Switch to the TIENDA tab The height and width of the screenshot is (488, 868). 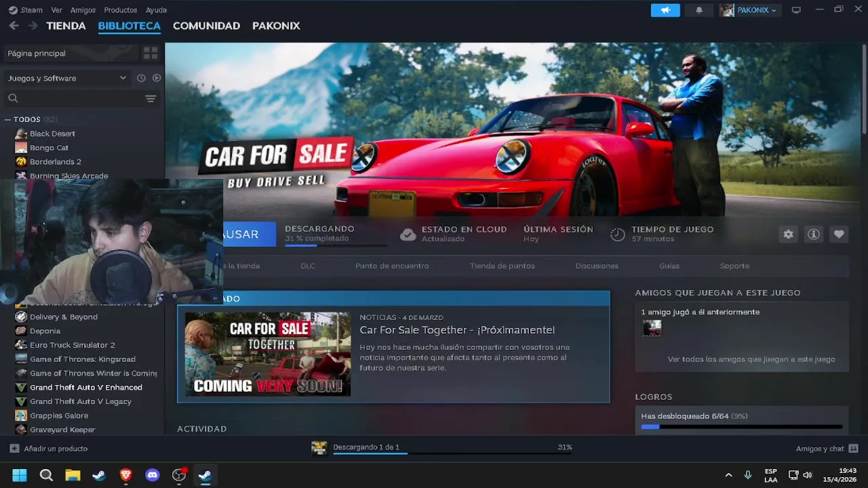(66, 26)
